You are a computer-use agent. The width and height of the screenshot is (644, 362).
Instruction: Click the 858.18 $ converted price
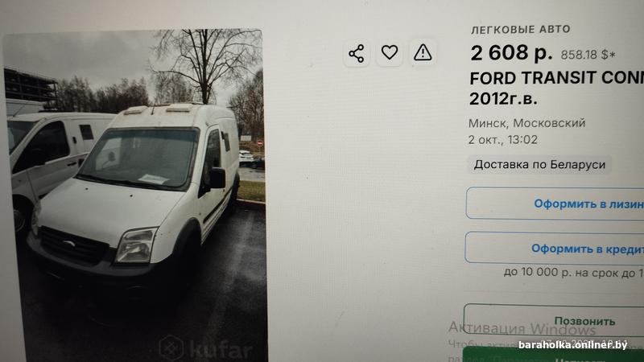pos(588,55)
